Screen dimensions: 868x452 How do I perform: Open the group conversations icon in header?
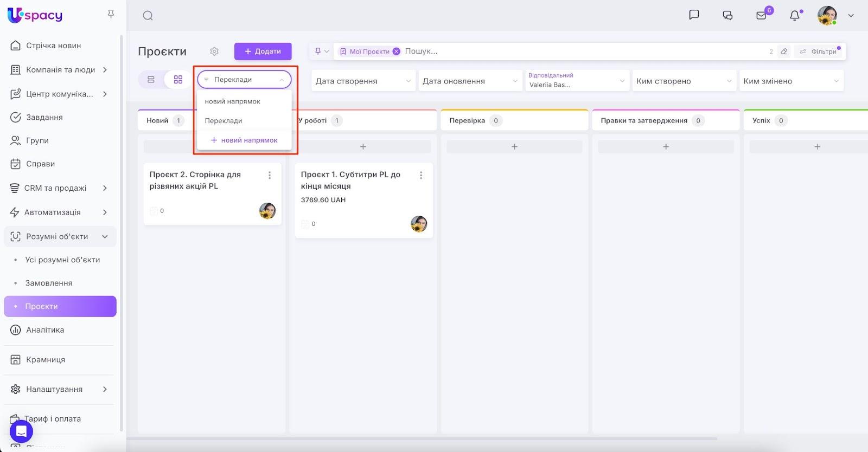click(x=727, y=15)
